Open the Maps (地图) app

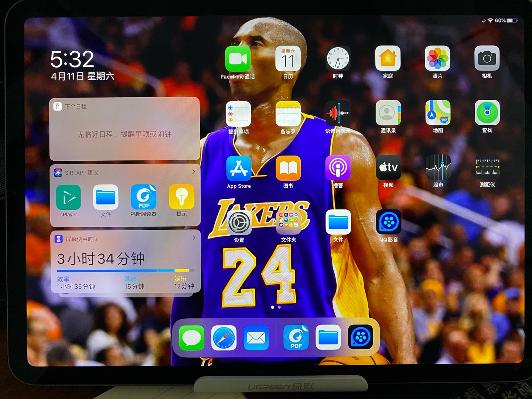pyautogui.click(x=438, y=113)
